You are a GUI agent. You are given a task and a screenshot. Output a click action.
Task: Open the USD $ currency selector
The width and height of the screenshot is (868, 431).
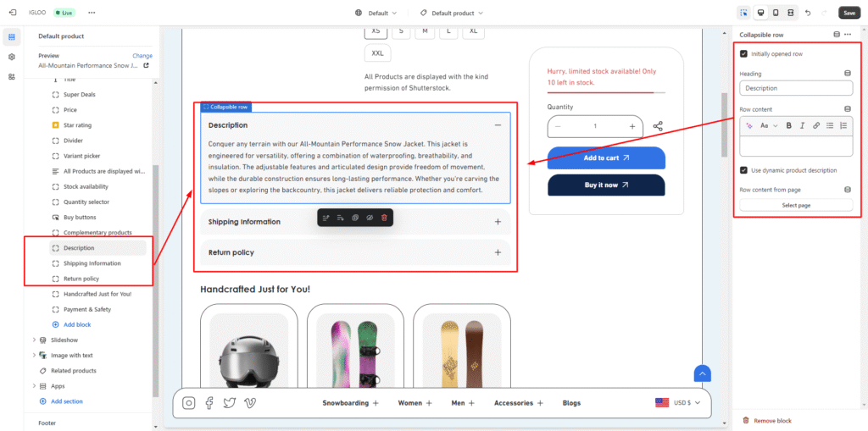[x=679, y=403]
